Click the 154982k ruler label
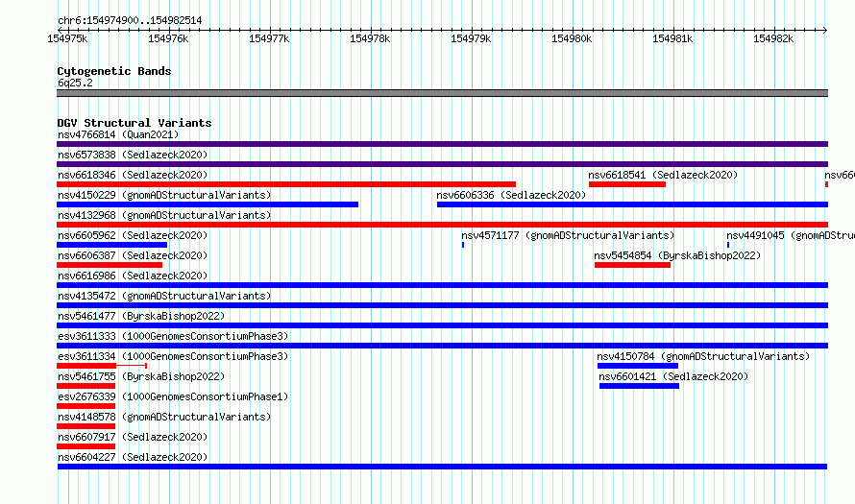 click(x=773, y=38)
